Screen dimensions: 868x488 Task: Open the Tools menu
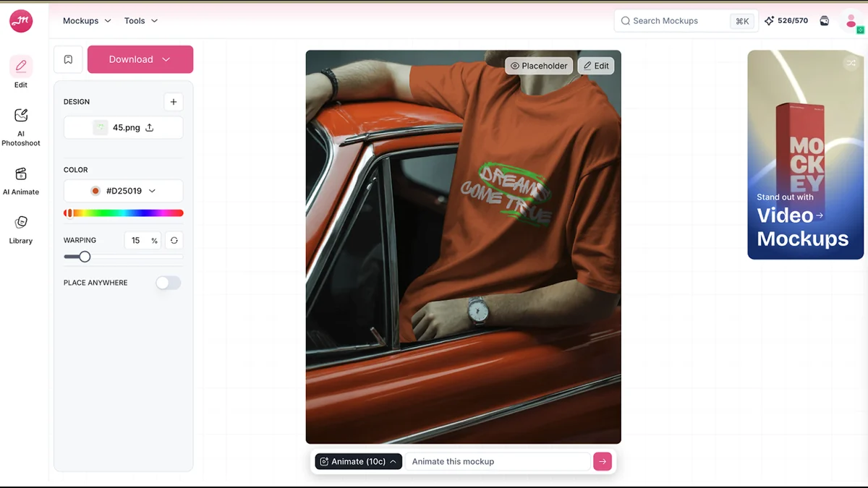tap(141, 21)
